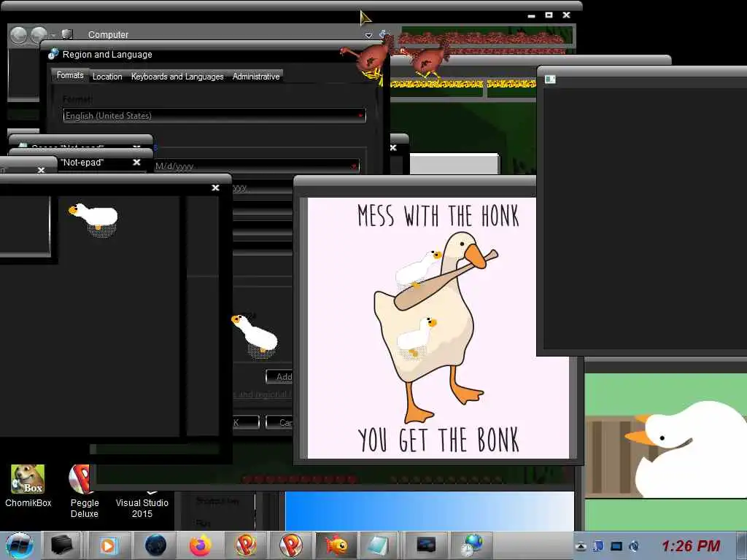Click the Region and Language title icon
The image size is (747, 560).
[53, 54]
